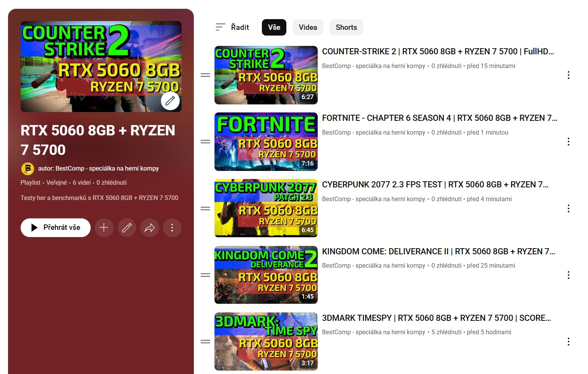The image size is (588, 374).
Task: Click the 1:45 duration badge
Action: pyautogui.click(x=307, y=296)
